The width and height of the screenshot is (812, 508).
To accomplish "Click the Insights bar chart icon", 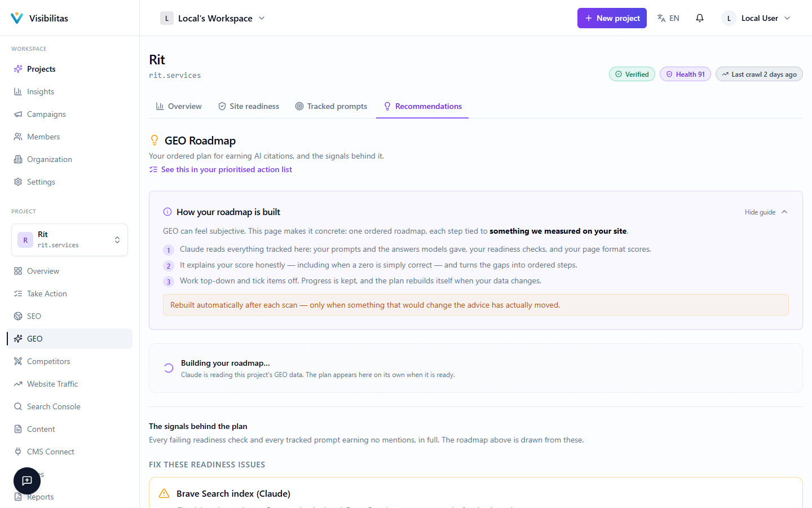I will 18,91.
